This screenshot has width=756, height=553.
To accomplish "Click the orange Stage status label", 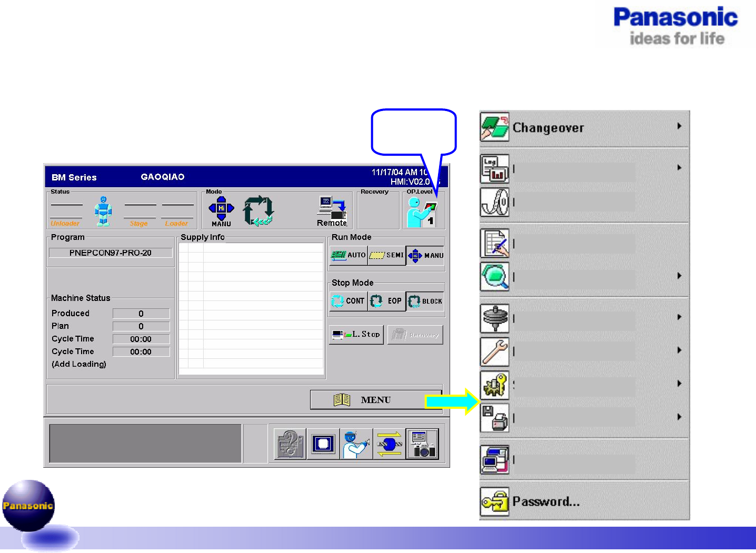I will tap(139, 224).
